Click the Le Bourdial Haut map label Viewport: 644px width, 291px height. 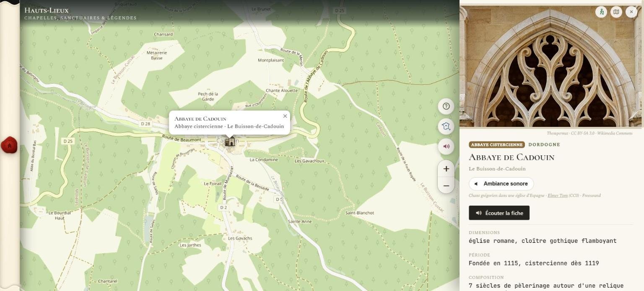(x=60, y=215)
